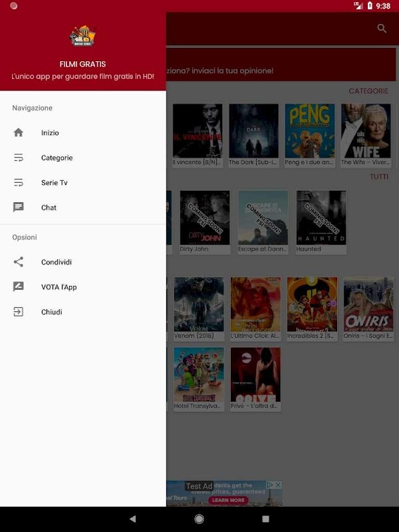Tap the drawer subtitle about film gratis

point(82,76)
